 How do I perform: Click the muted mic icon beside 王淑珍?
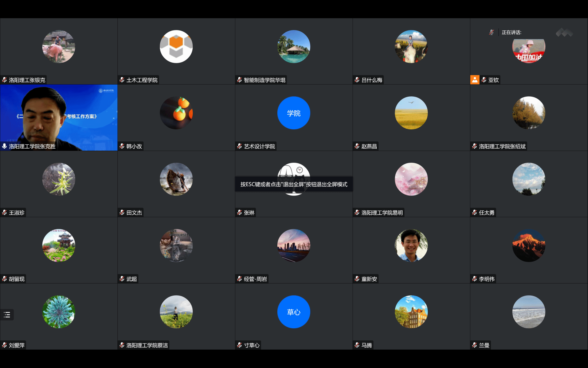(4, 212)
